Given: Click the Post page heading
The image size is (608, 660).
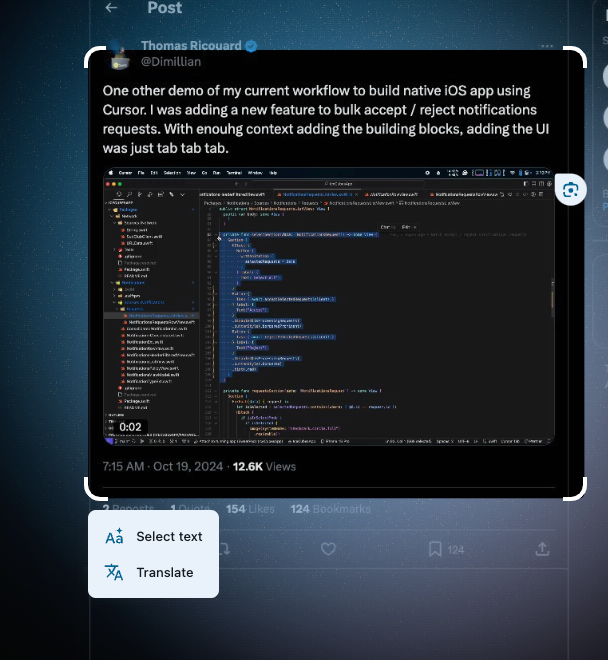Looking at the screenshot, I should pos(165,8).
